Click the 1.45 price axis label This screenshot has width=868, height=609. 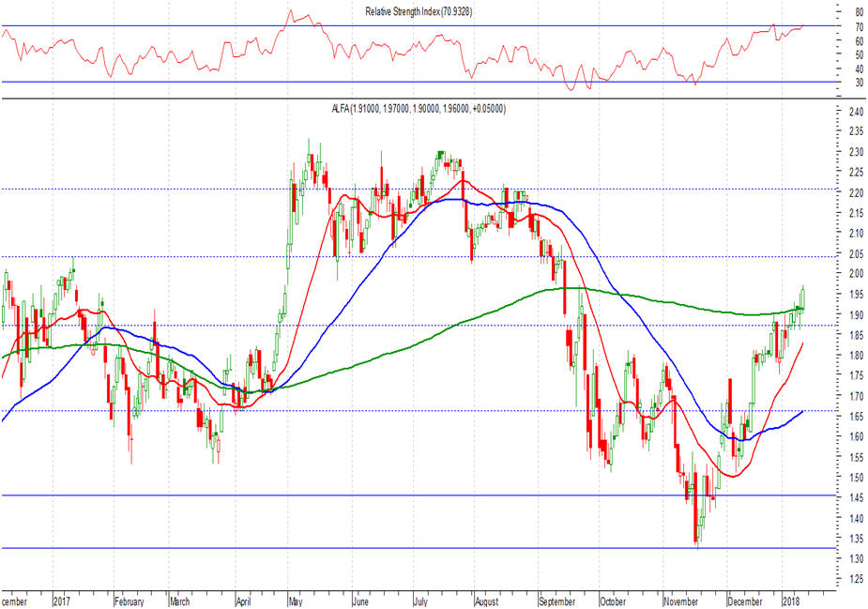[857, 498]
